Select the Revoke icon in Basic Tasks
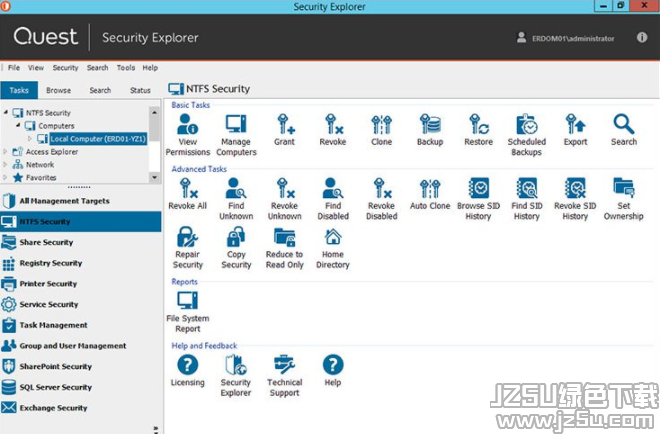The width and height of the screenshot is (660, 434). [333, 130]
